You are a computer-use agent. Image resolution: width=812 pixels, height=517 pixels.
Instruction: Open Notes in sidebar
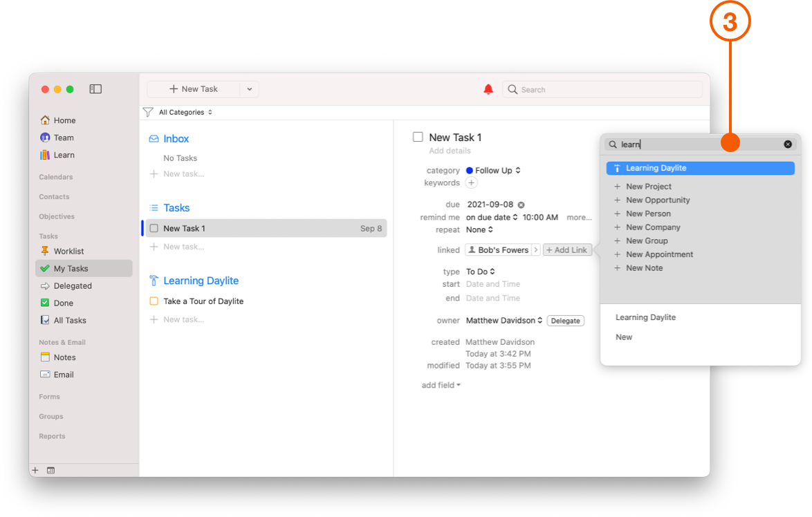58,357
